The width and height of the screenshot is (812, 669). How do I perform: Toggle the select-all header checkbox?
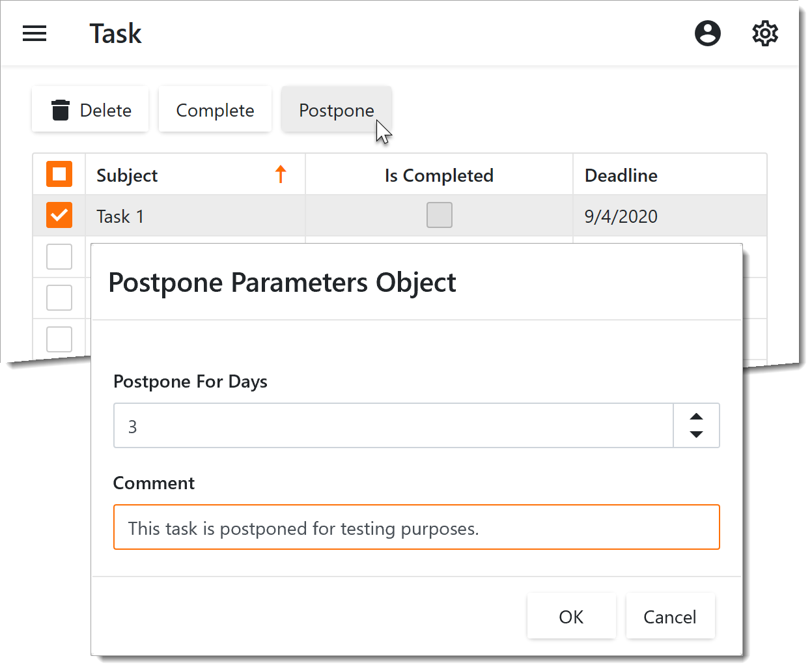pos(59,175)
